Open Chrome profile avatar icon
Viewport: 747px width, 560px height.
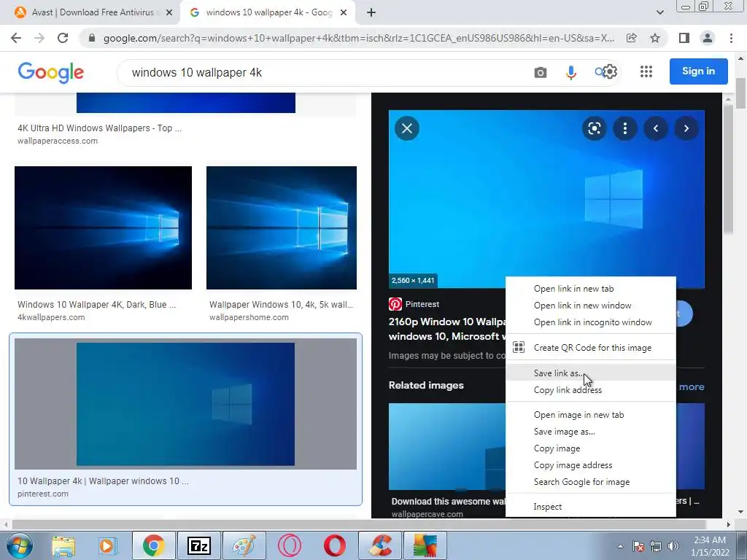tap(708, 38)
